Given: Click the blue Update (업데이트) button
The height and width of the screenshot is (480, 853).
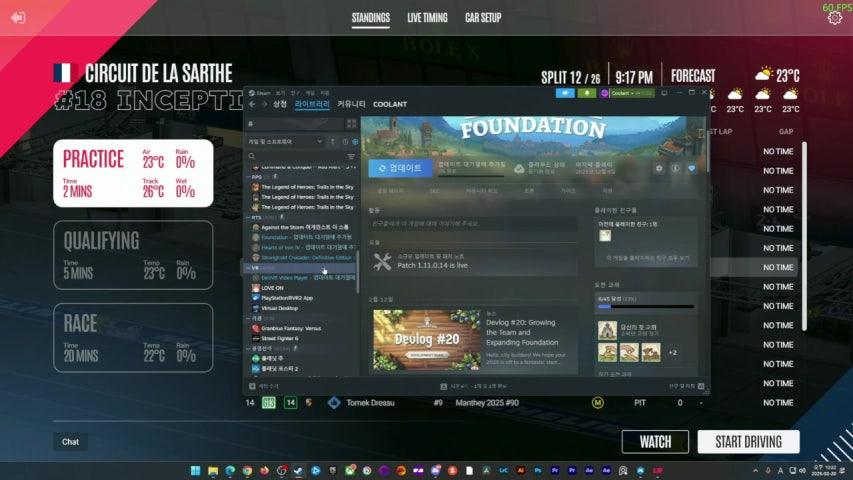Looking at the screenshot, I should pos(400,168).
